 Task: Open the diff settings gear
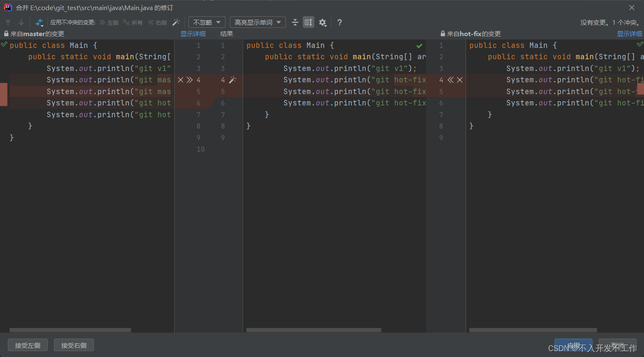point(322,22)
